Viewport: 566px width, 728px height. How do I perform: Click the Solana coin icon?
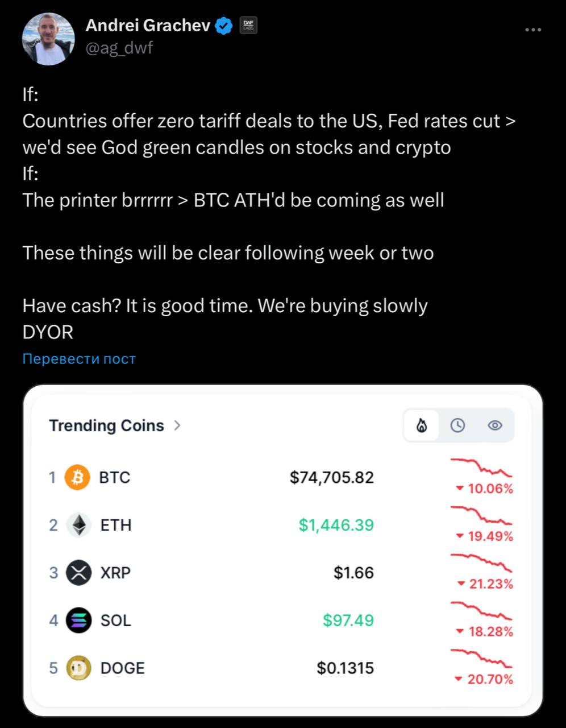pos(78,621)
